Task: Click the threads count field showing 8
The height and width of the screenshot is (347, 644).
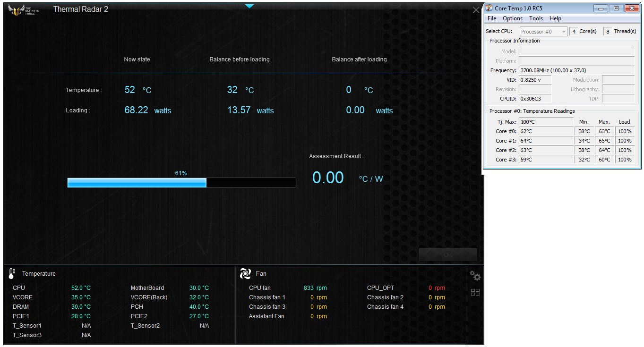Action: (608, 32)
